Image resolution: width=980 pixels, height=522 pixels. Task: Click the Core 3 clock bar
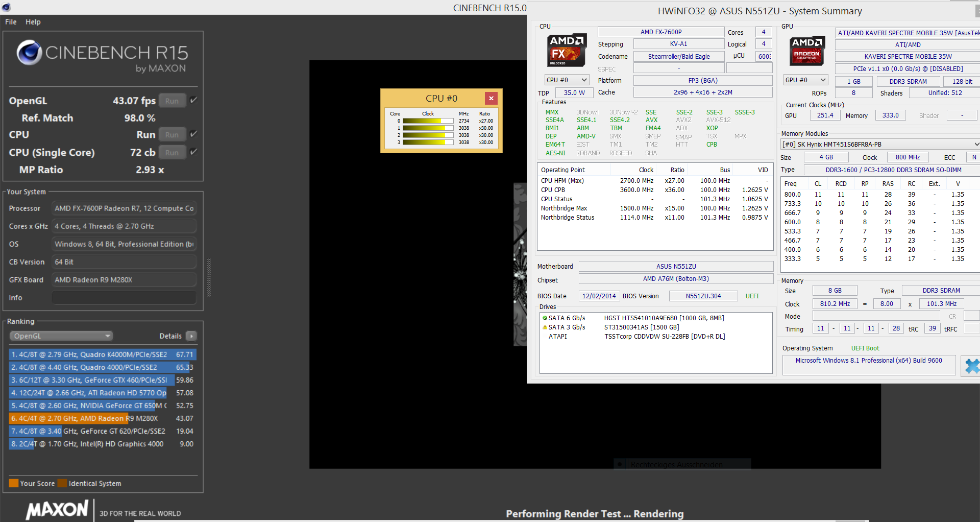point(428,143)
